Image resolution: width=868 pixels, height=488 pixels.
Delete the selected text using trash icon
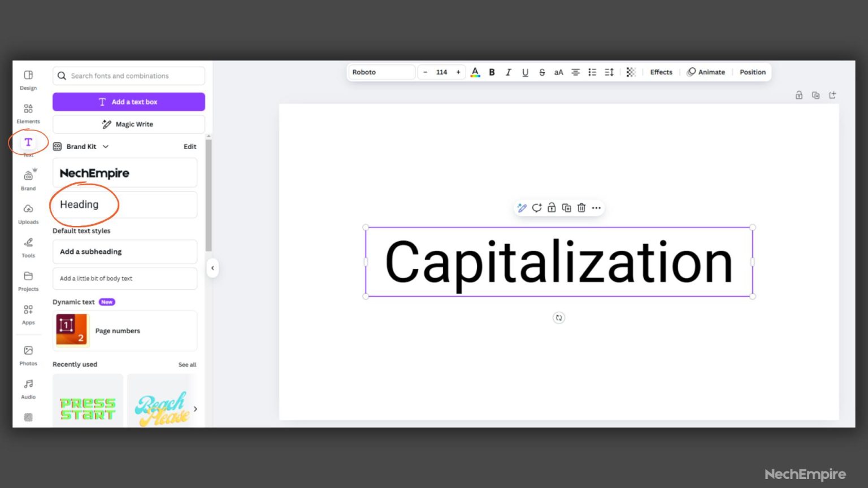[581, 208]
